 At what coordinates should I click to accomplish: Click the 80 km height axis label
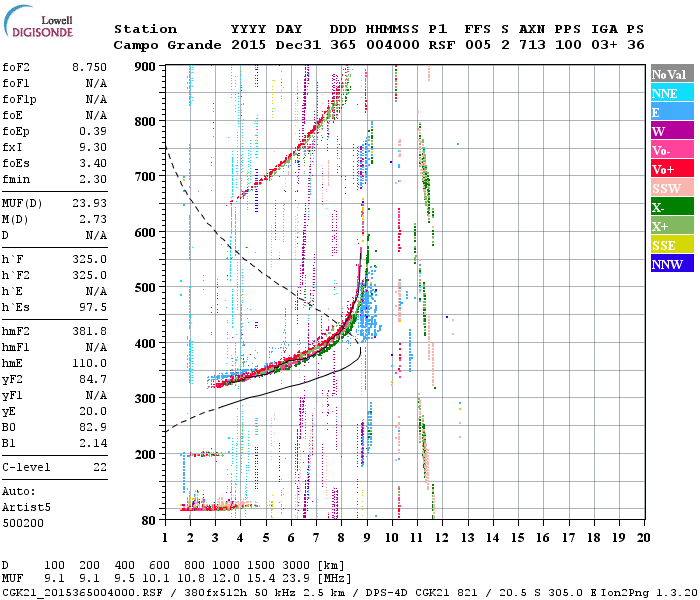pos(149,521)
